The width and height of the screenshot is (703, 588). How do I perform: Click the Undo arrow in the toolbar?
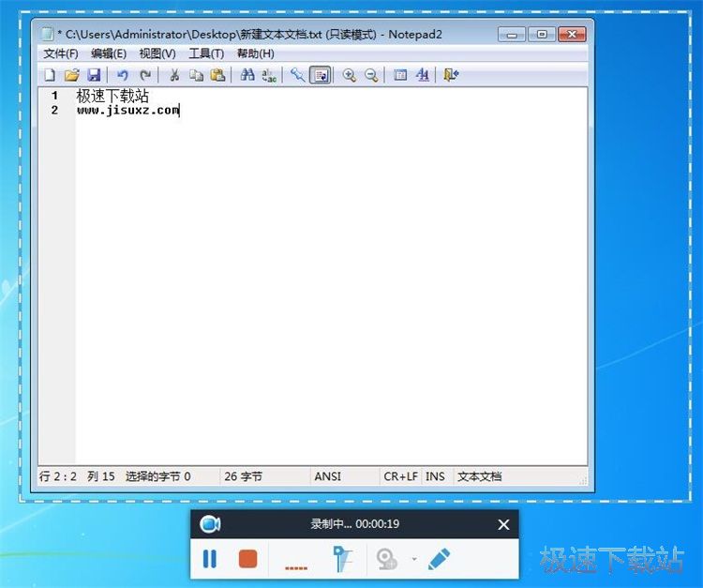point(122,75)
